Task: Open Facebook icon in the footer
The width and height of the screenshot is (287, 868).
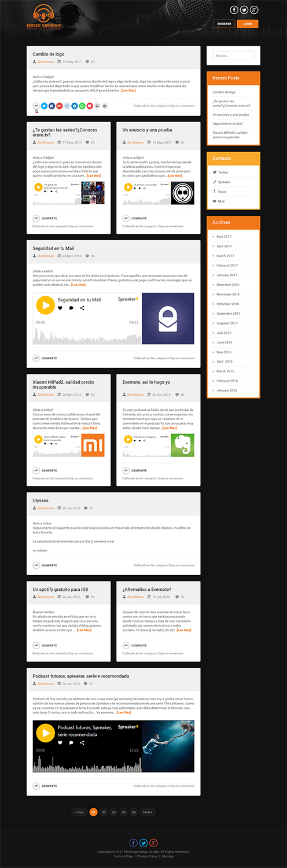Action: (x=134, y=843)
